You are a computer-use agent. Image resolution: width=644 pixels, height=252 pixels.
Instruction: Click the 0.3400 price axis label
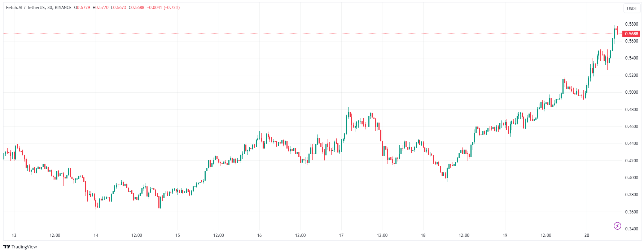pos(631,229)
